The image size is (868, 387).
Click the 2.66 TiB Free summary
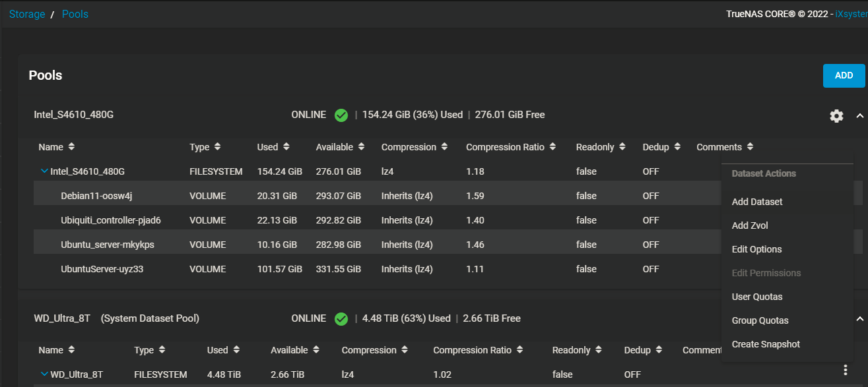492,318
